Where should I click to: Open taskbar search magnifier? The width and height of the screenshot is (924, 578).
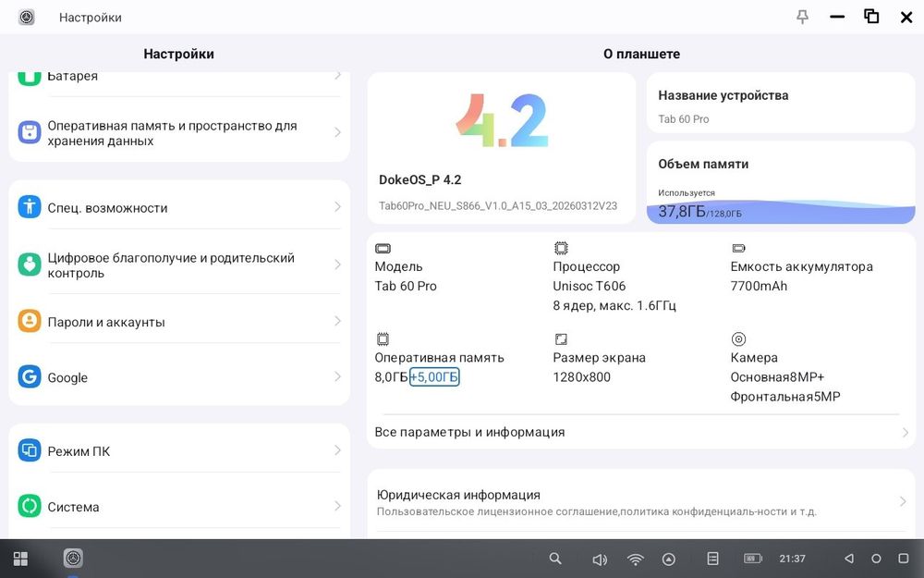click(555, 559)
